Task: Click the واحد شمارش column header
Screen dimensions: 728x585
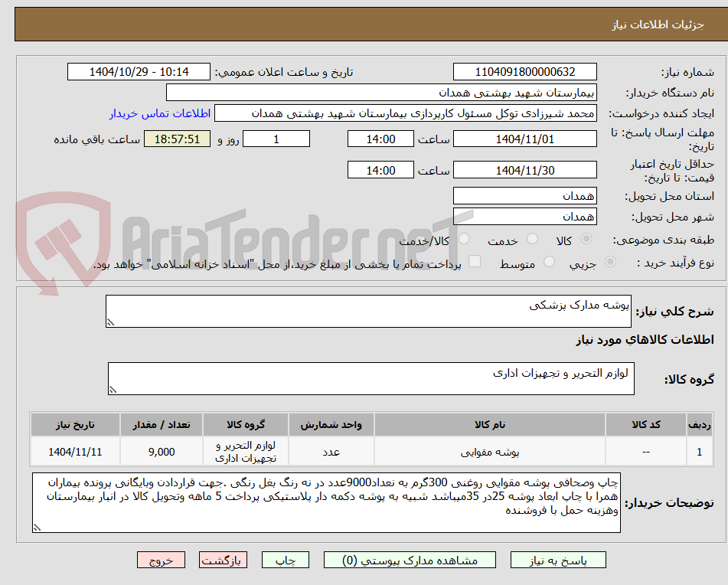Action: [331, 425]
